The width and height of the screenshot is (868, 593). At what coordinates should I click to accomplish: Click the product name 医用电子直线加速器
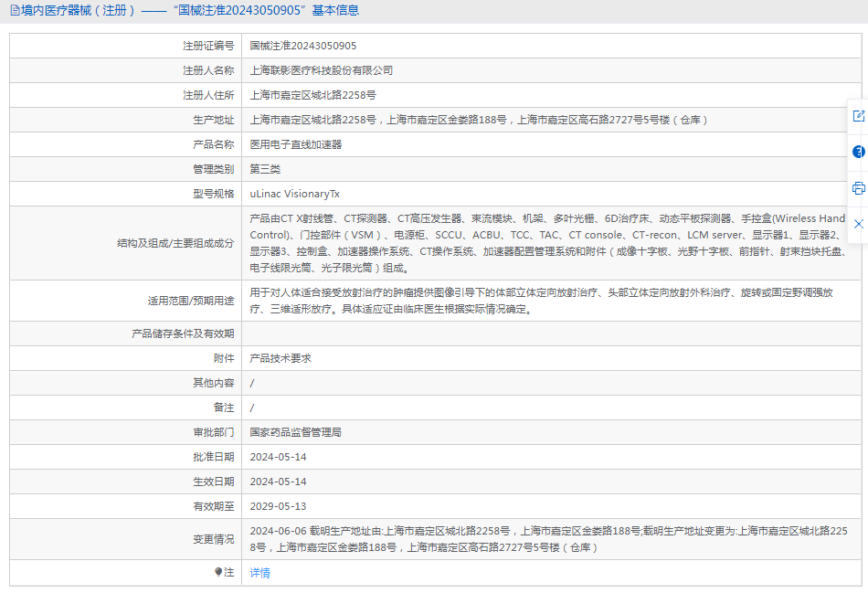(x=296, y=144)
